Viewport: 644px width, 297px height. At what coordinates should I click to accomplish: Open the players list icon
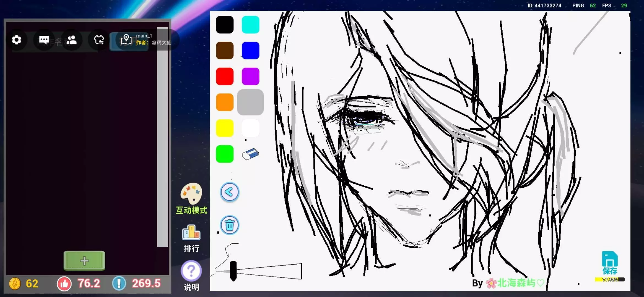click(x=72, y=40)
